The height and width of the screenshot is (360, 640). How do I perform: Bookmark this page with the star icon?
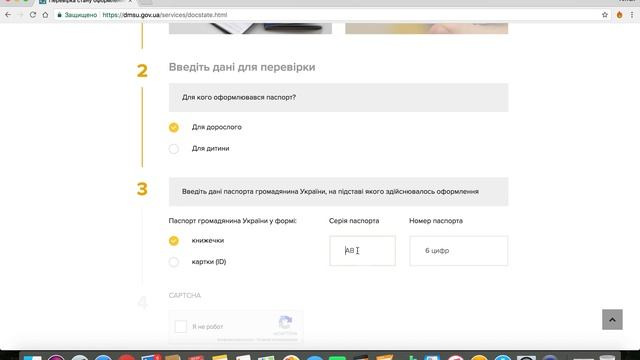tap(605, 15)
